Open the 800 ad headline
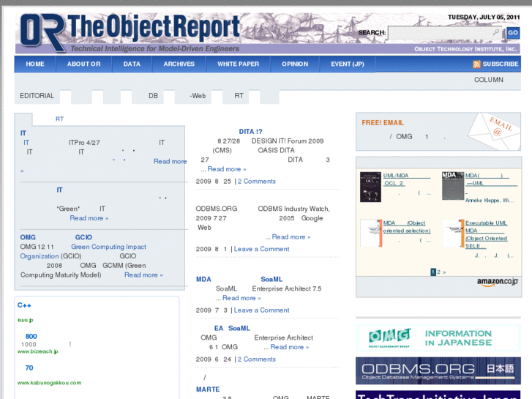532x399 pixels. (x=31, y=337)
